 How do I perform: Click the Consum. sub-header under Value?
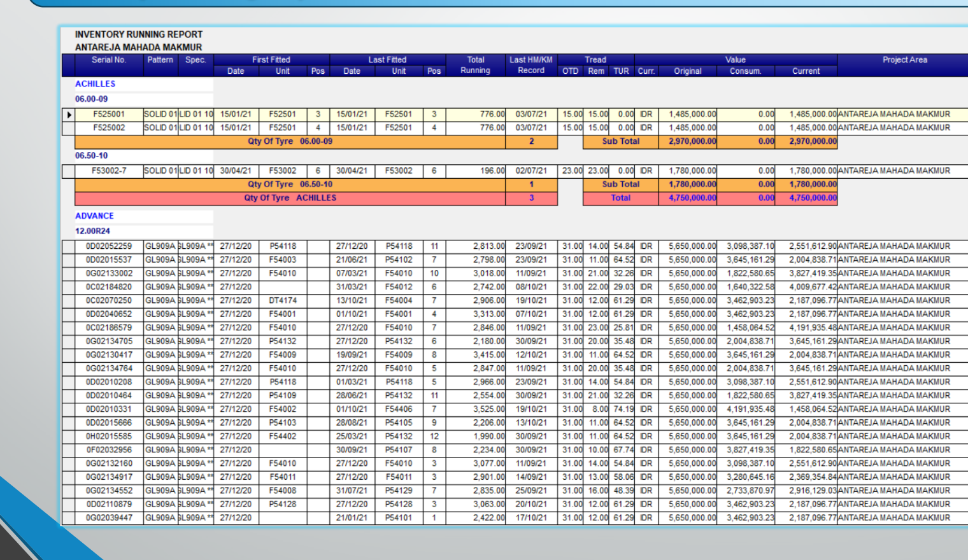[x=746, y=71]
